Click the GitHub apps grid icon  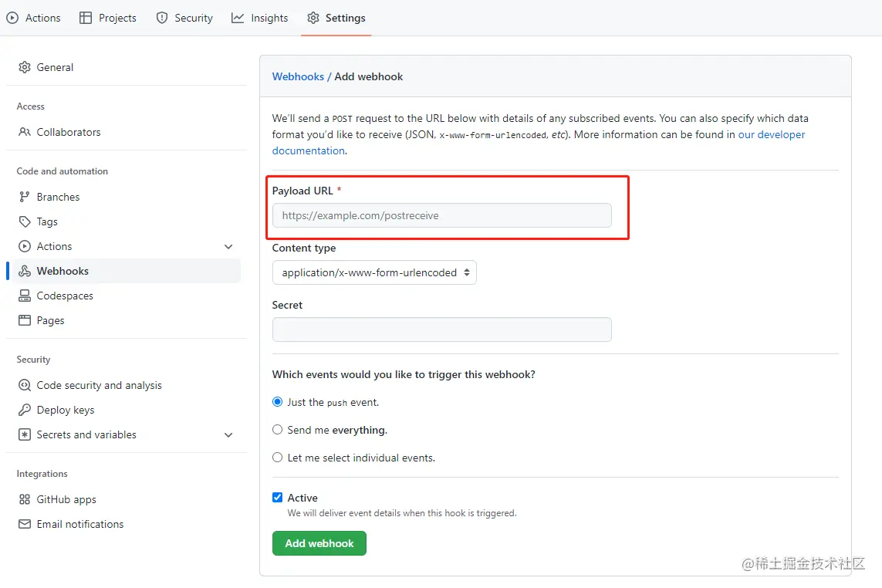[25, 500]
